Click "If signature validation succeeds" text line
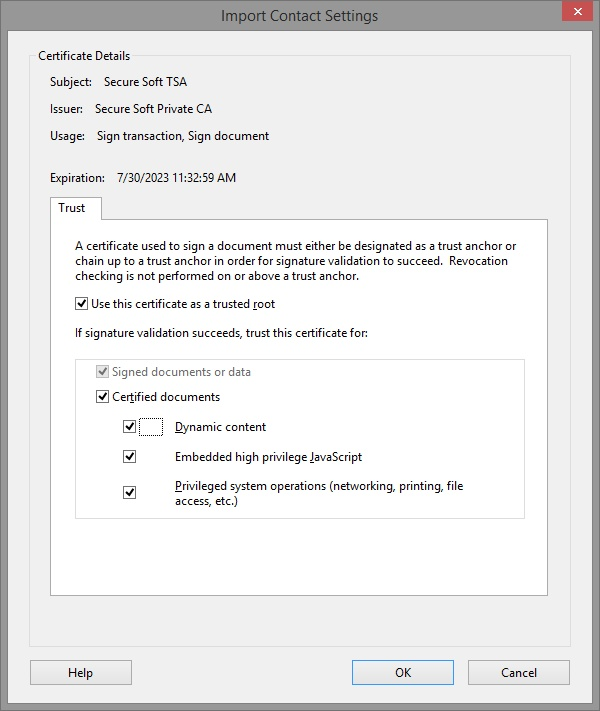The width and height of the screenshot is (600, 711). coord(221,333)
